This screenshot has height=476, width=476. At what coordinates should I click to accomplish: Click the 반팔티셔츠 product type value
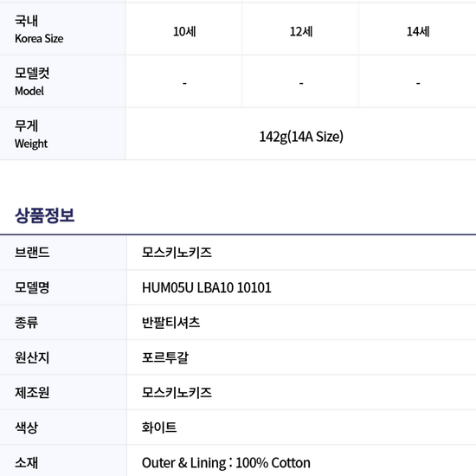tap(170, 323)
